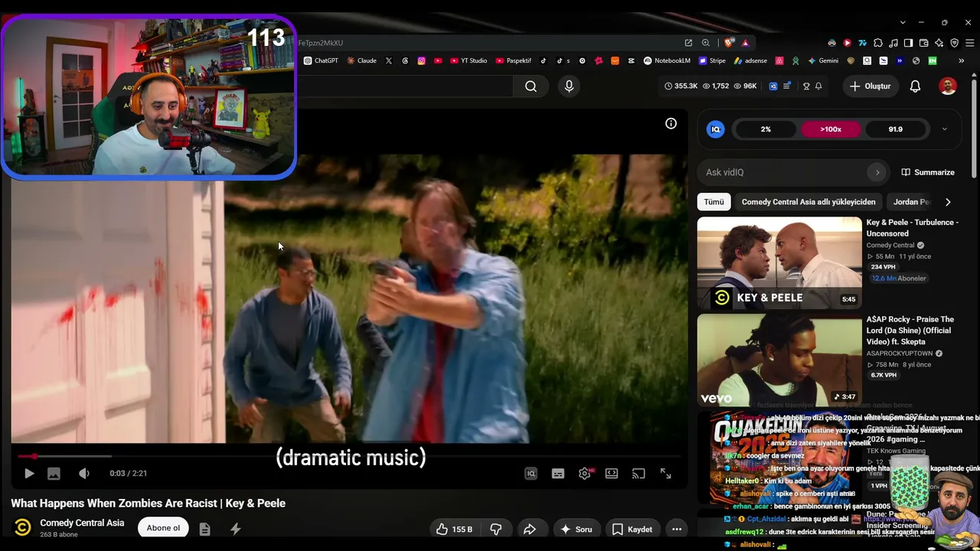
Task: Play the Key & Peele video
Action: point(29,474)
